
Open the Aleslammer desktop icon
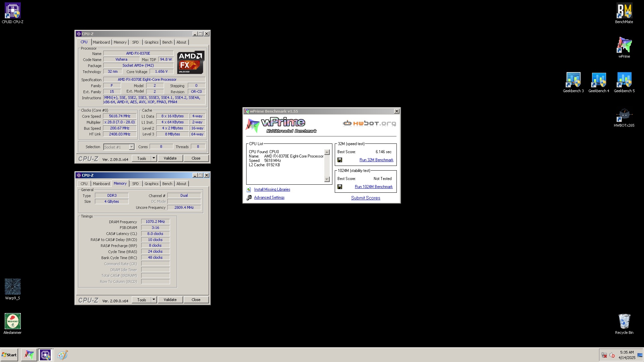pyautogui.click(x=12, y=324)
